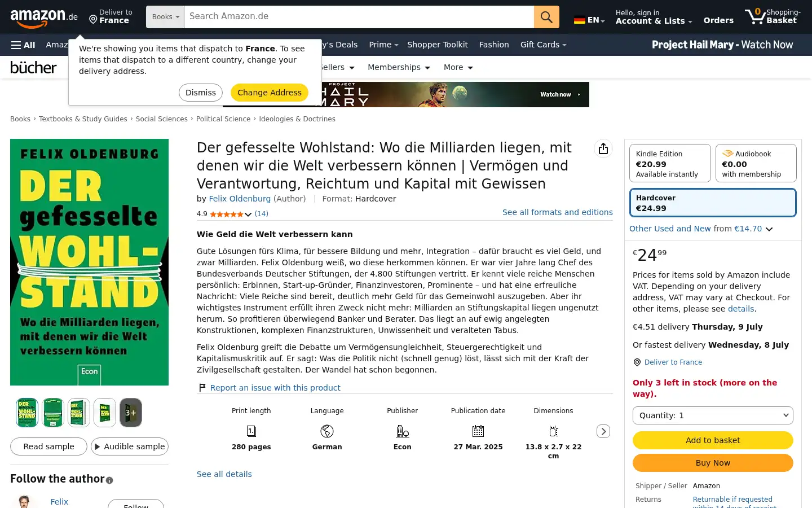This screenshot has width=812, height=508.
Task: Select the Audiobook format
Action: coord(756,163)
